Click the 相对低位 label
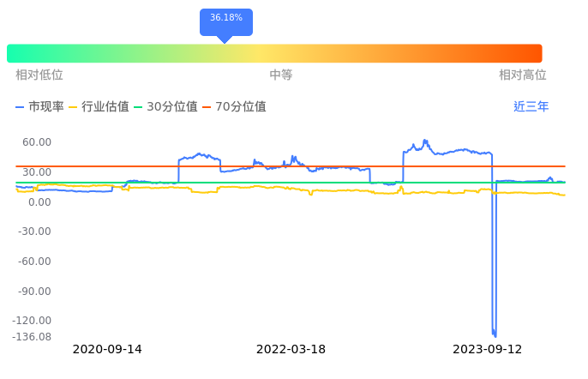This screenshot has width=588, height=379. [39, 75]
